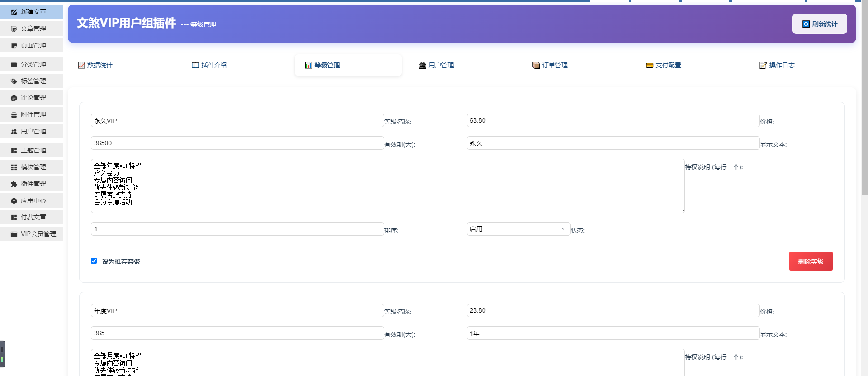
Task: Click the 用户管理 people icon in sidebar
Action: pos(14,132)
